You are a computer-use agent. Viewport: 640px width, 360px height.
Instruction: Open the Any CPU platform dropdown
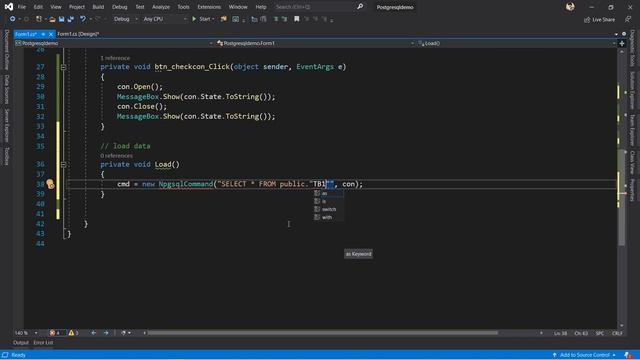(164, 19)
